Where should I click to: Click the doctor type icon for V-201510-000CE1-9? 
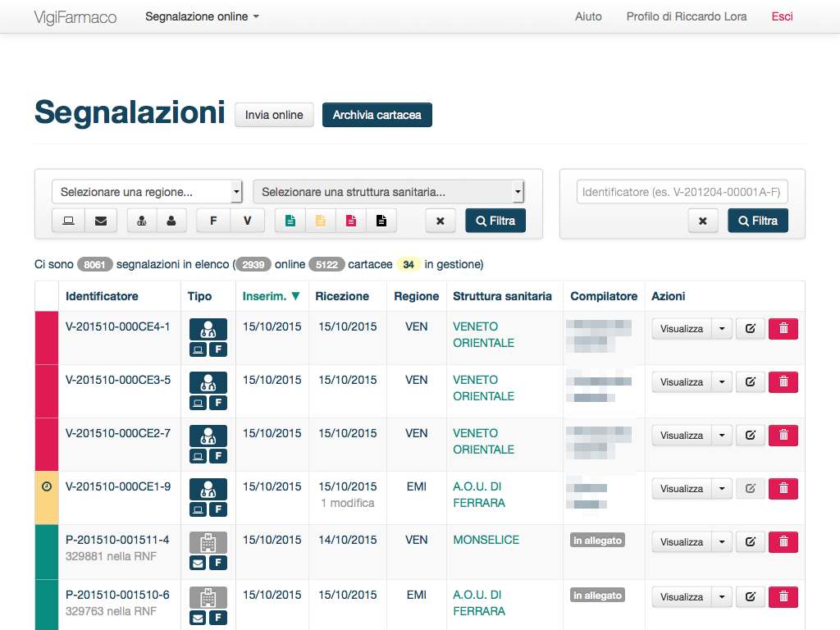pyautogui.click(x=208, y=489)
